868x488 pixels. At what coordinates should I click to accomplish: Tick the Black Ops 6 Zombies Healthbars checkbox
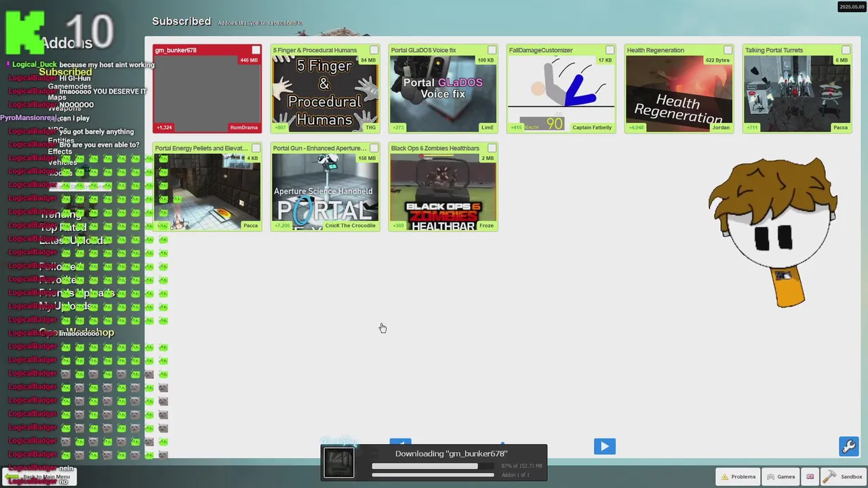492,148
